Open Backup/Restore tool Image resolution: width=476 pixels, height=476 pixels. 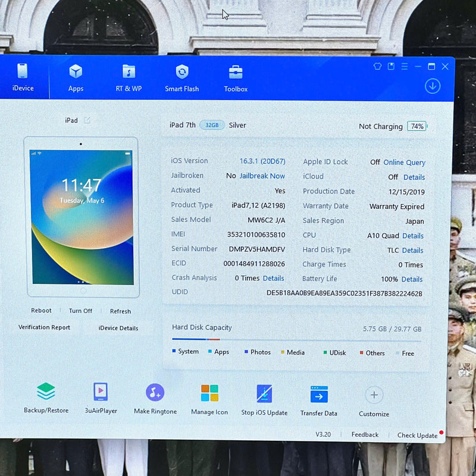coord(46,397)
